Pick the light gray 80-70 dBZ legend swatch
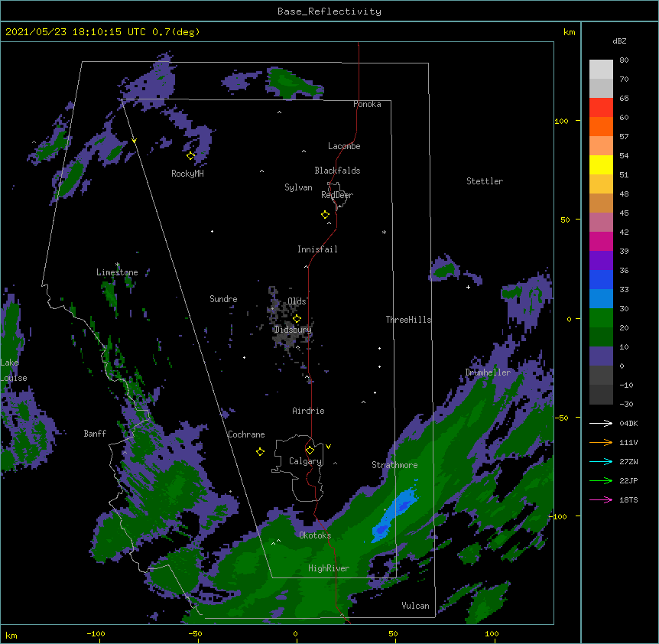This screenshot has width=659, height=644. coord(601,70)
